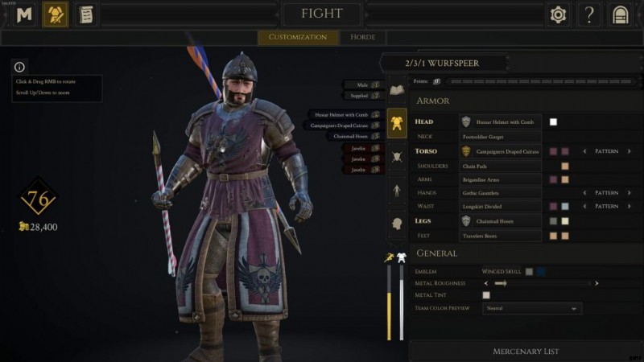Click next Torso pattern arrow
Viewport: 644px width, 362px height.
click(629, 151)
